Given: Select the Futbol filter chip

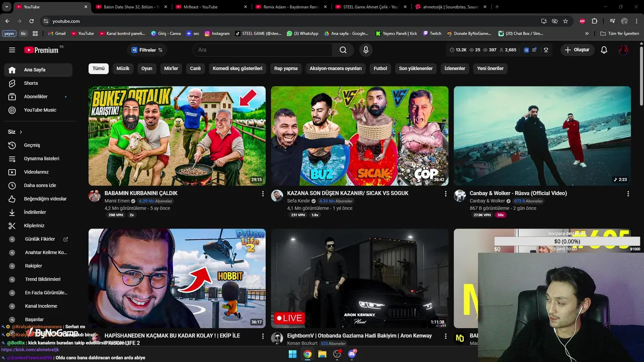Looking at the screenshot, I should pyautogui.click(x=380, y=68).
